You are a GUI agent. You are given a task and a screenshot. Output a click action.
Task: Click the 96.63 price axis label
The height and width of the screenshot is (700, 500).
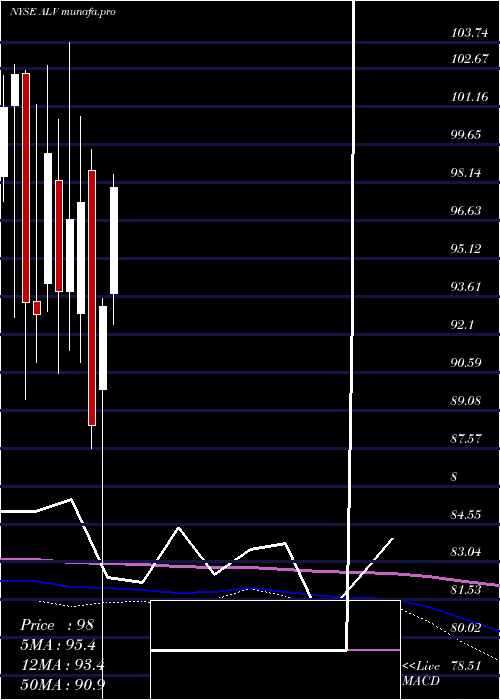466,210
